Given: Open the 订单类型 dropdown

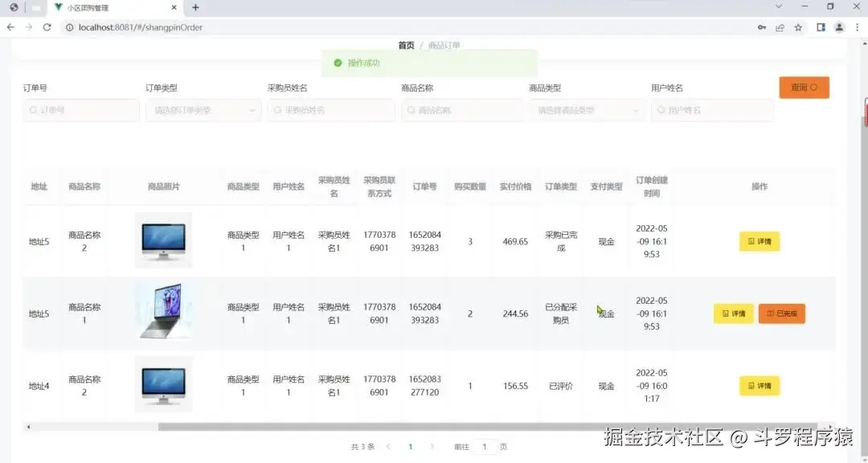Looking at the screenshot, I should 203,110.
